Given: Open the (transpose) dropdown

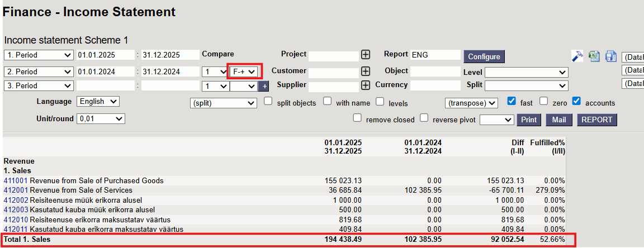Looking at the screenshot, I should click(x=471, y=103).
